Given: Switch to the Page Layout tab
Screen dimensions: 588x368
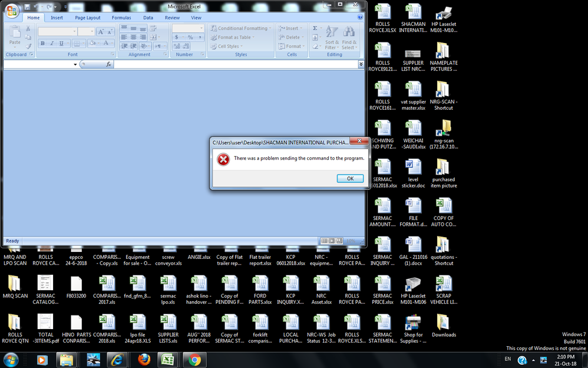Looking at the screenshot, I should pos(87,18).
